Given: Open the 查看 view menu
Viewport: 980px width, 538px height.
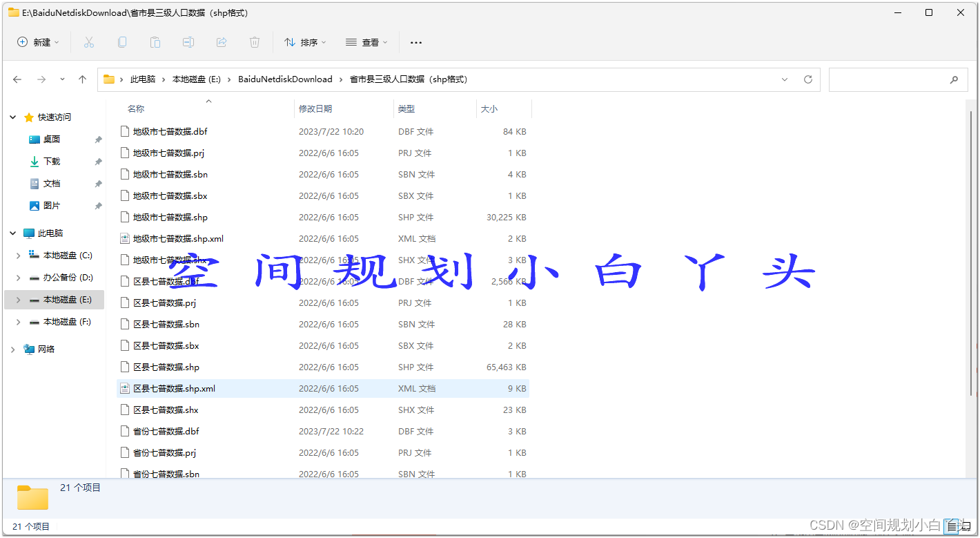Looking at the screenshot, I should (x=366, y=42).
